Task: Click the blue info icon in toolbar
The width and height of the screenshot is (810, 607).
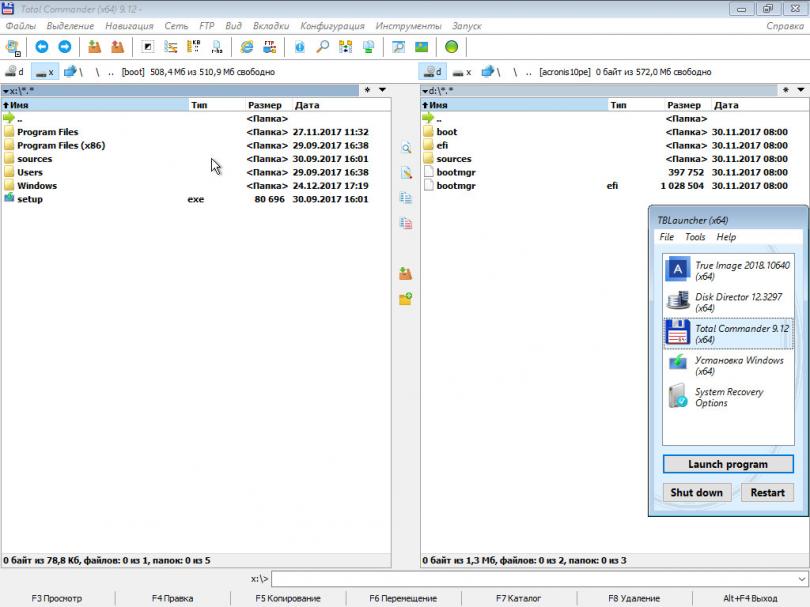Action: pos(300,47)
